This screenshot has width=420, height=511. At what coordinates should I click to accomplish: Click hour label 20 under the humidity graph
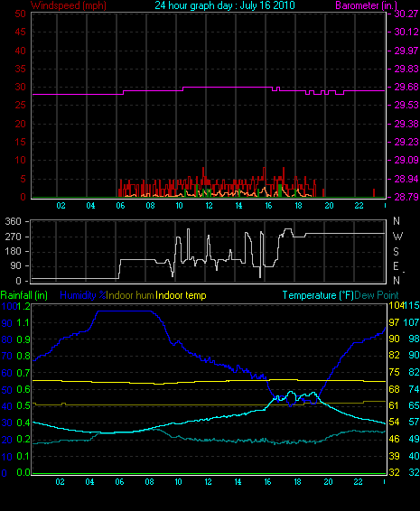click(x=328, y=482)
